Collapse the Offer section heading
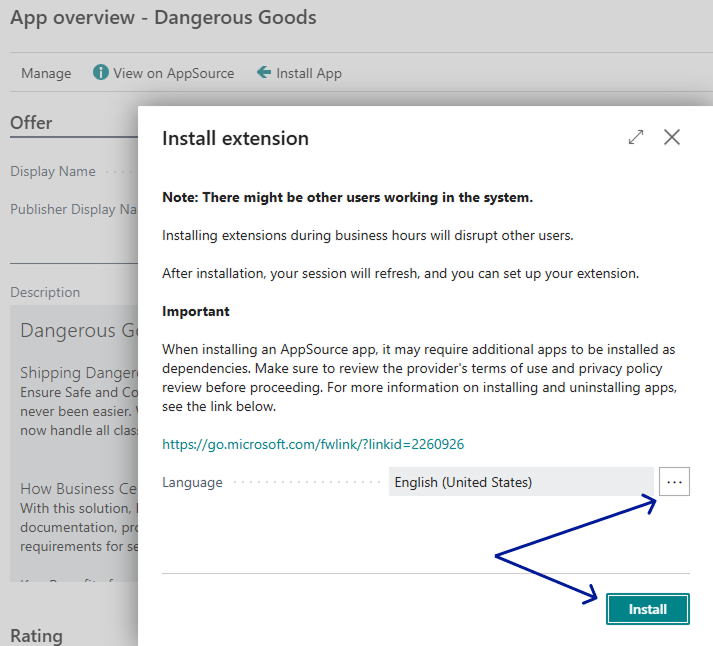 coord(31,123)
